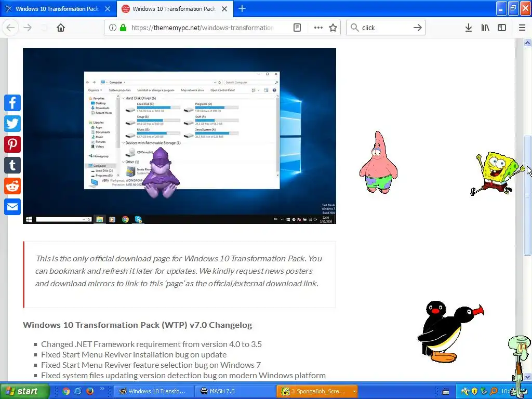
Task: Click the vertical scrollbar thumb
Action: pos(527,195)
